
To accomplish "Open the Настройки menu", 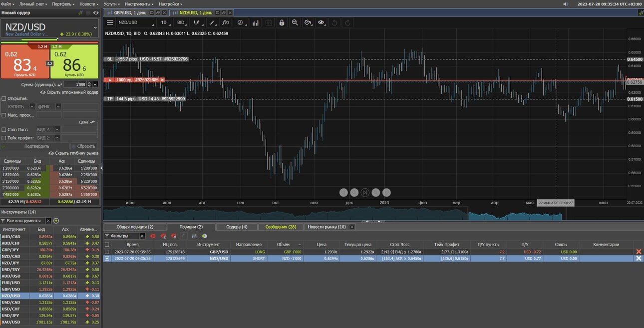I will click(171, 3).
